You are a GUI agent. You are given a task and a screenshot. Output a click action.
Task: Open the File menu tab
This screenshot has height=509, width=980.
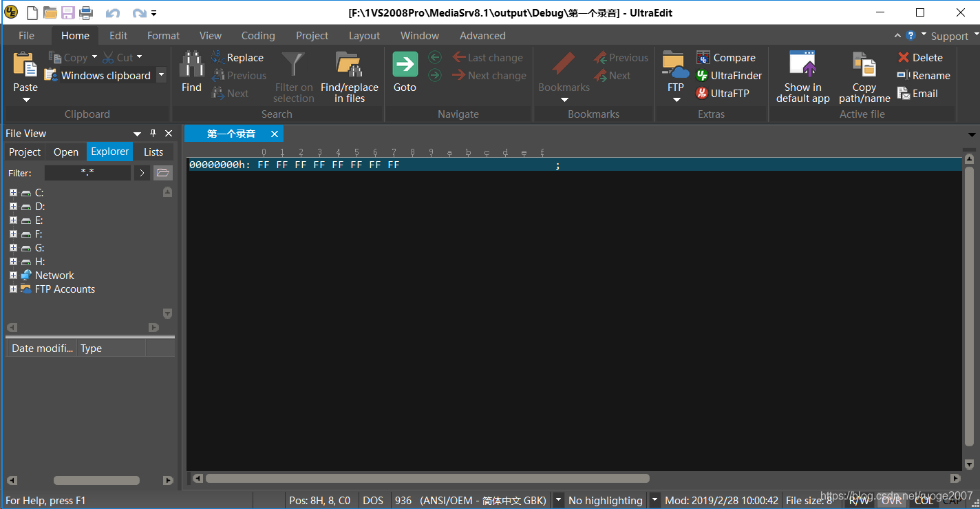tap(26, 36)
